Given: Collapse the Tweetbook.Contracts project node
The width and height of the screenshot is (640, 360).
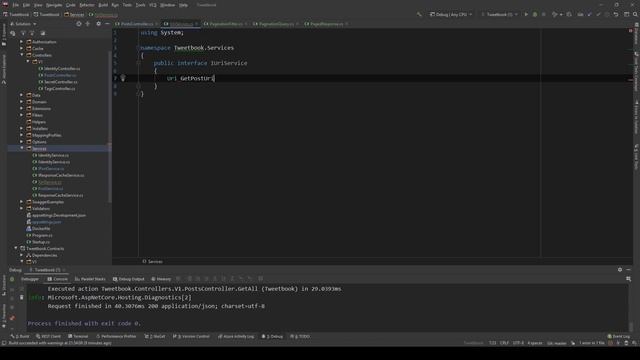Looking at the screenshot, I should click(x=16, y=248).
